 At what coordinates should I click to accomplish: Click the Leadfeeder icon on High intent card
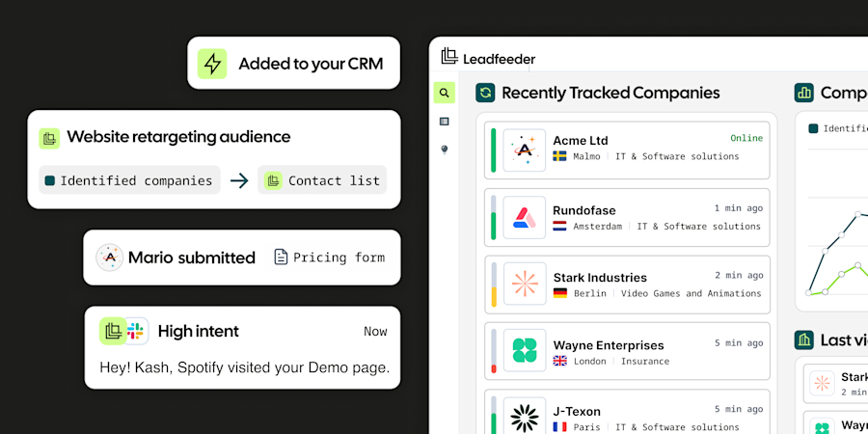click(113, 331)
